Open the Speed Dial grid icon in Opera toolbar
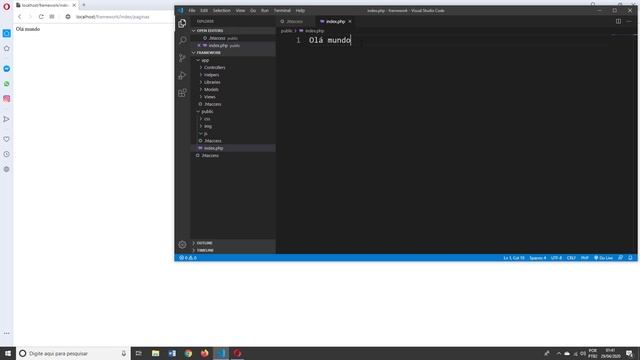The height and width of the screenshot is (360, 640). pos(52,17)
